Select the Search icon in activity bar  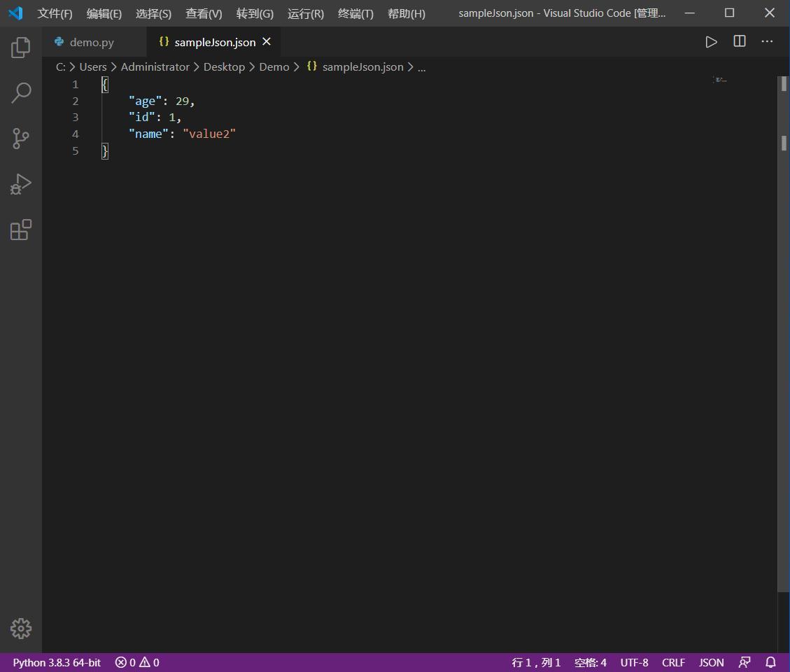pyautogui.click(x=20, y=92)
